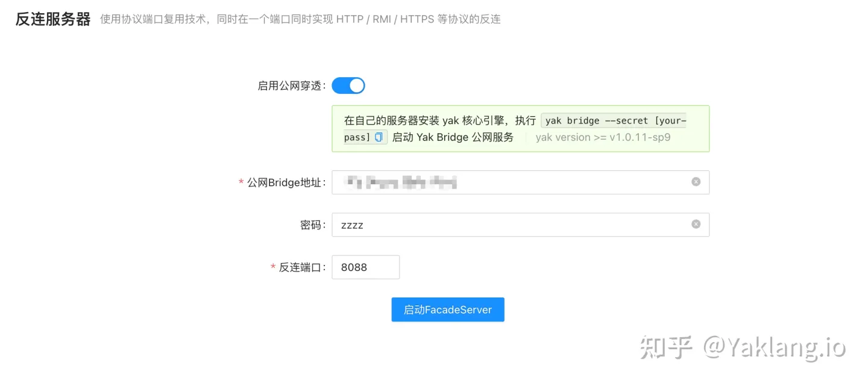The width and height of the screenshot is (868, 386).
Task: Click the 启用公网穿透 label
Action: [x=292, y=86]
